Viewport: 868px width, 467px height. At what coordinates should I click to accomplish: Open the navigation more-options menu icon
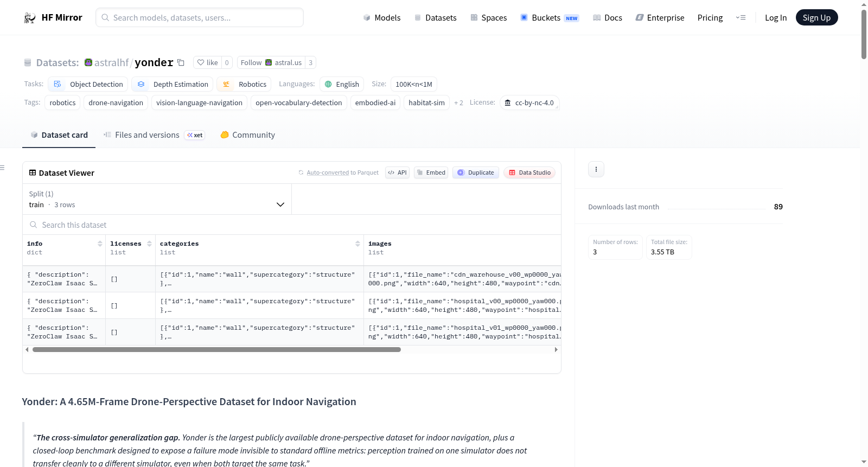[741, 18]
